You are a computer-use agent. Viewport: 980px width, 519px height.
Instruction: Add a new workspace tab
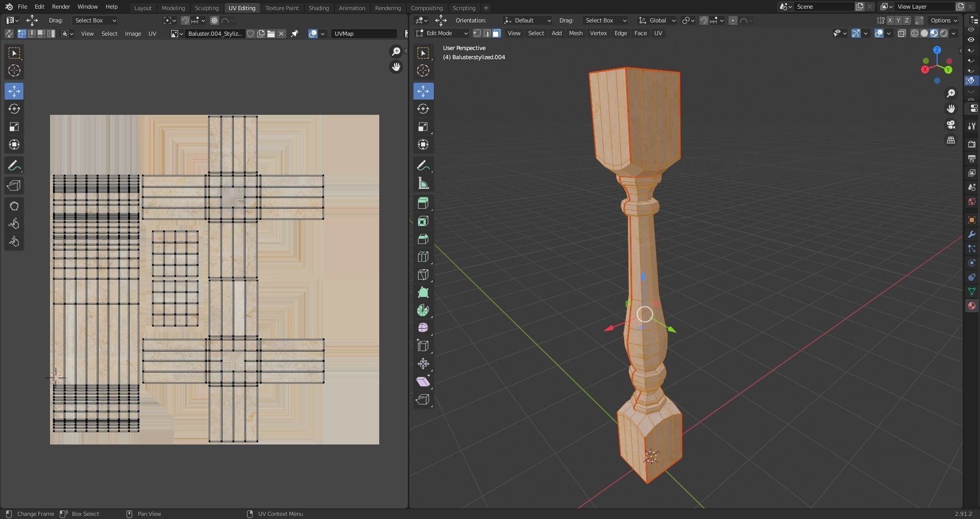[x=486, y=8]
